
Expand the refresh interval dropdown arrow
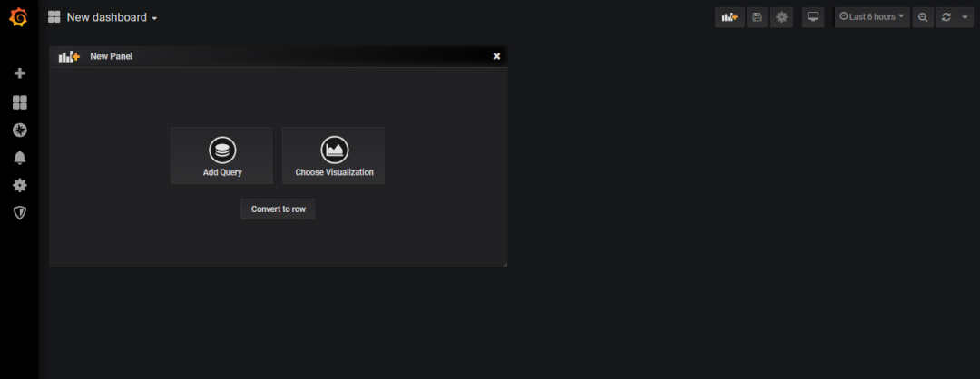(965, 17)
